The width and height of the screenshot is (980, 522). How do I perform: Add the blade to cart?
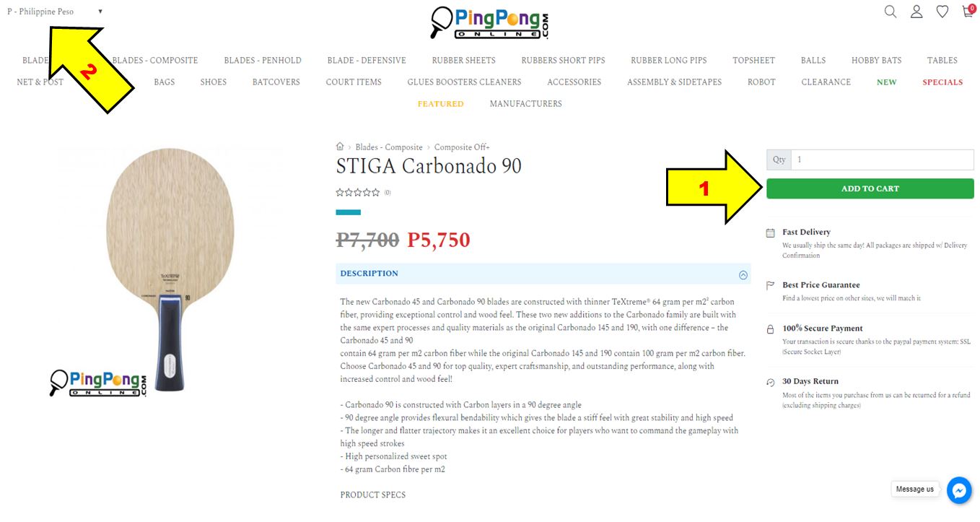[x=870, y=188]
